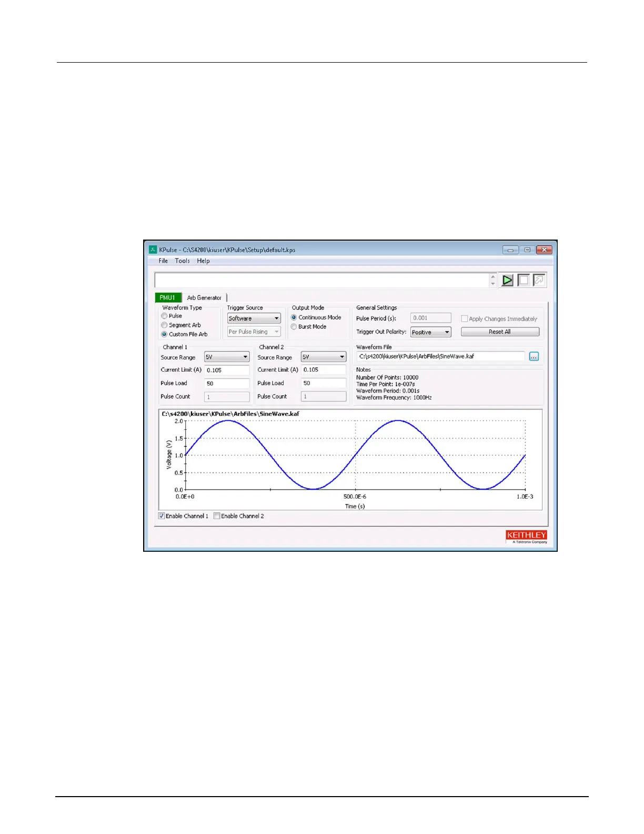The height and width of the screenshot is (834, 644).
Task: Click the sine waveform plot area
Action: [355, 455]
